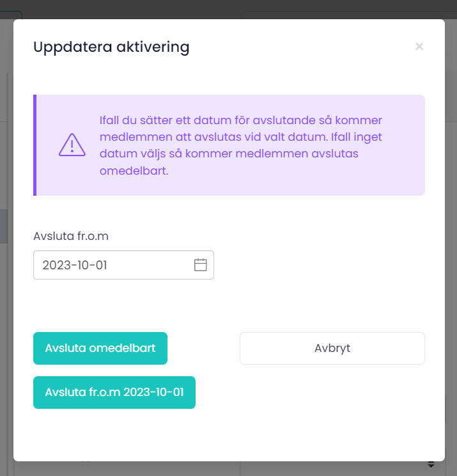The image size is (457, 476).
Task: Click the Avsluta fr.o.m field label
Action: click(71, 236)
